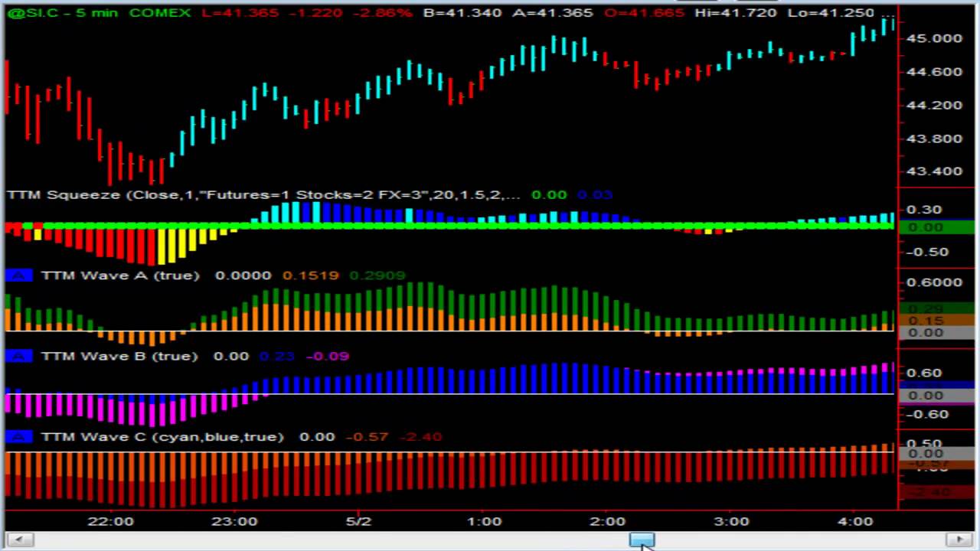Click the 43.400 price axis label

click(x=933, y=171)
